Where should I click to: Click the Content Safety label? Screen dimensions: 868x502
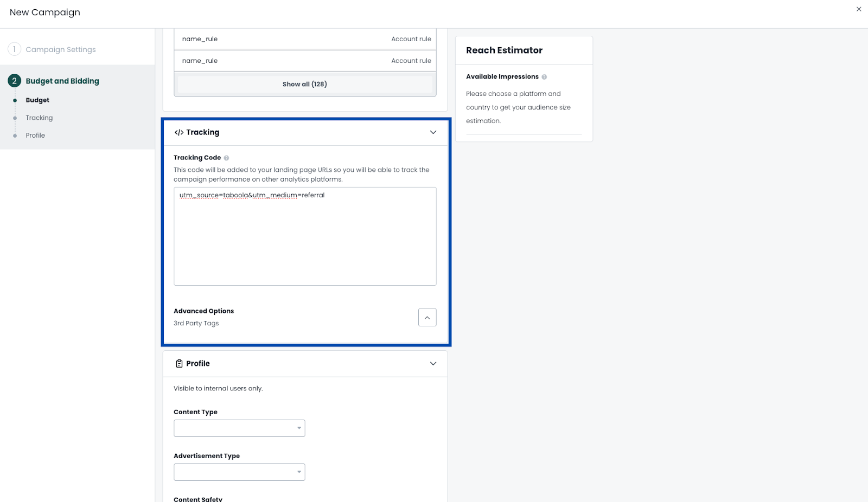(x=198, y=499)
